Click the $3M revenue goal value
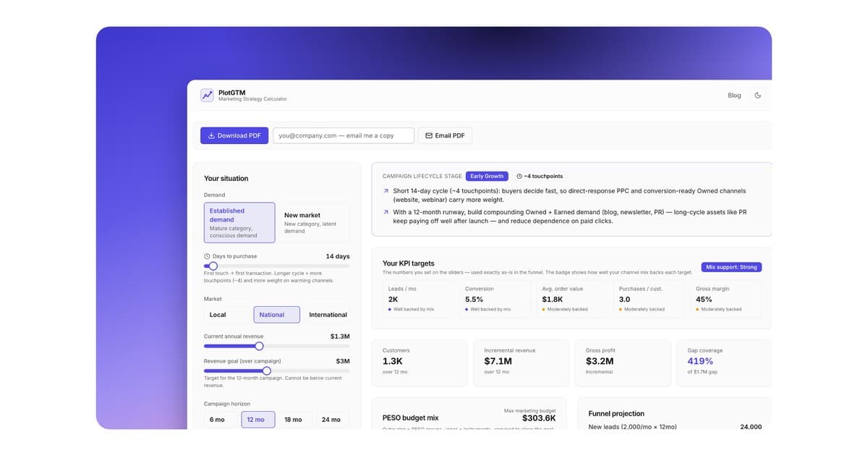Screen dimensions: 868x456 click(343, 361)
